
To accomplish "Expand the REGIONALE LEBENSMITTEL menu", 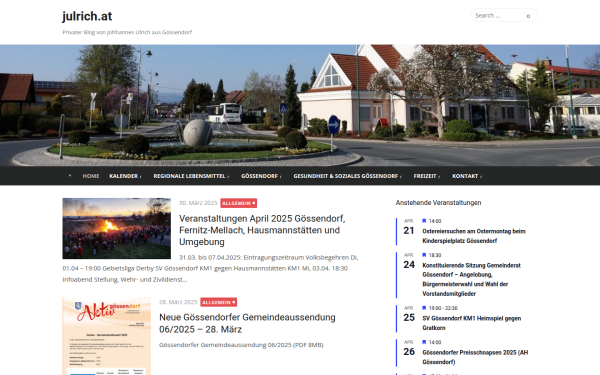I will (191, 176).
